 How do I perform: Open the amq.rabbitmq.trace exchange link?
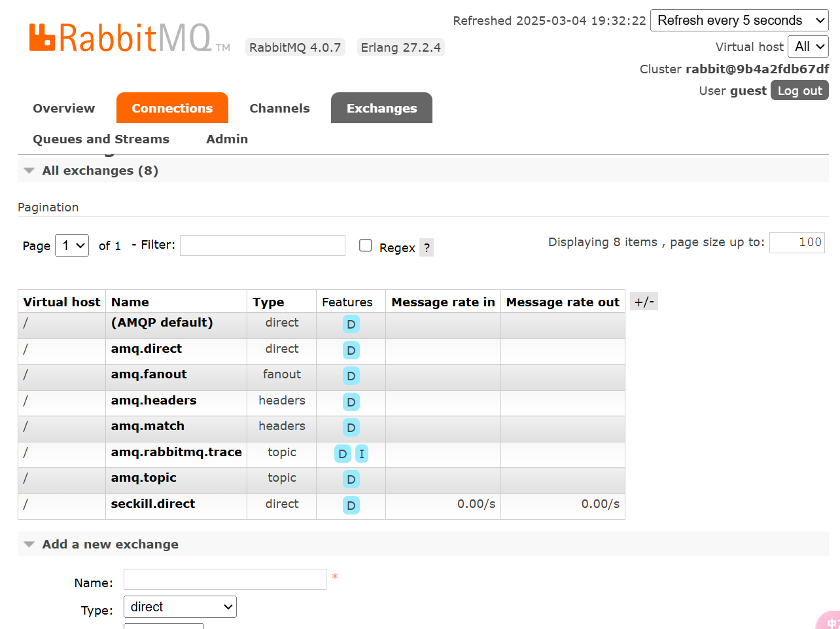(x=177, y=452)
